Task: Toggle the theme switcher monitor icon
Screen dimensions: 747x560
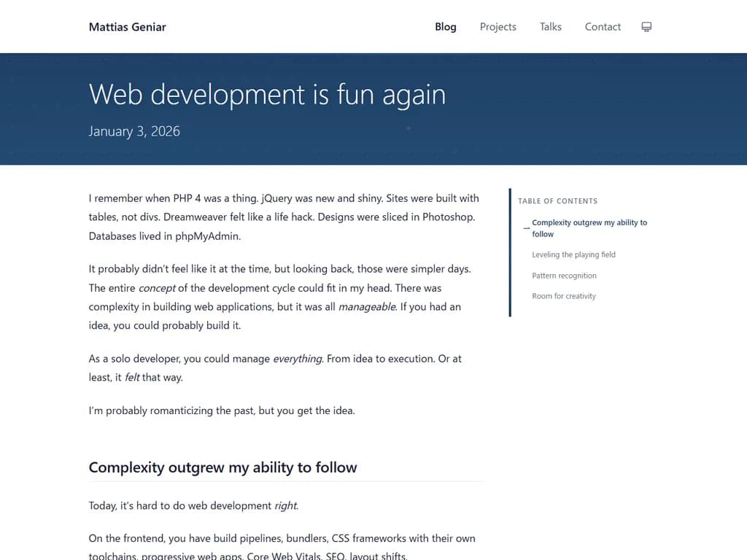Action: [x=646, y=27]
